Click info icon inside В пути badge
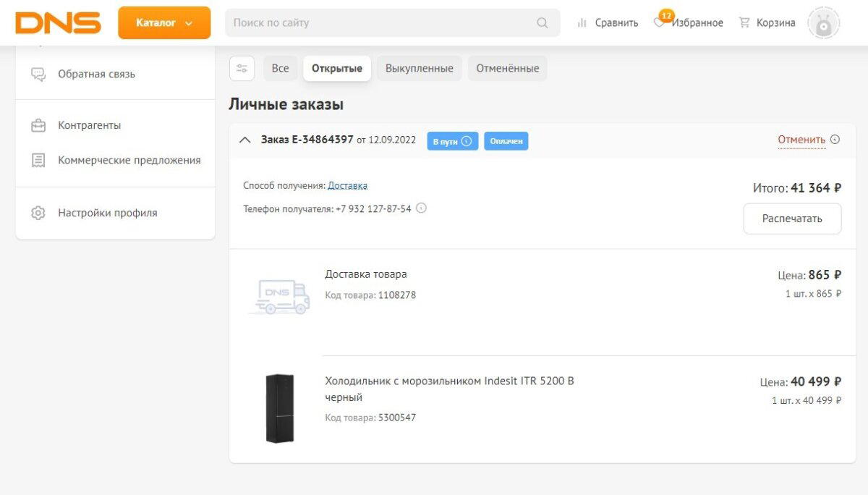The height and width of the screenshot is (495, 868). coord(467,141)
